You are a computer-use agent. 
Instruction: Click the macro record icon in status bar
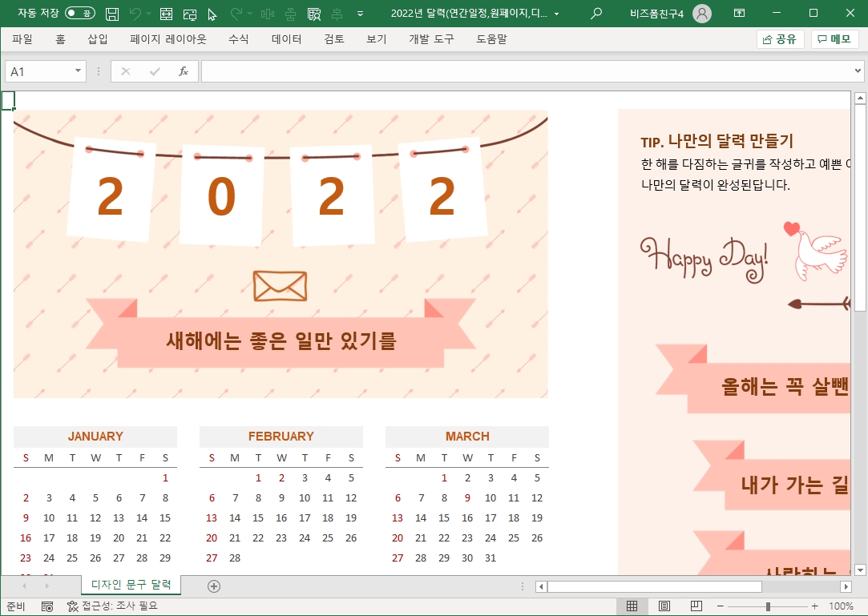(47, 606)
